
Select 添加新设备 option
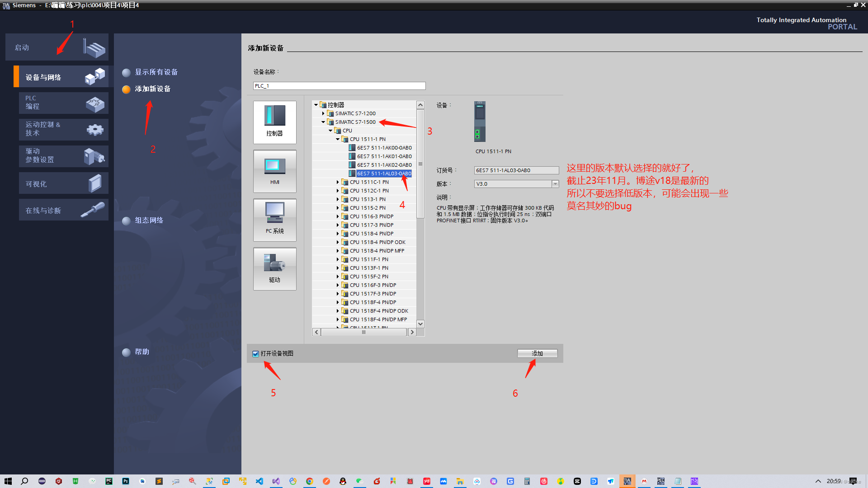point(152,89)
